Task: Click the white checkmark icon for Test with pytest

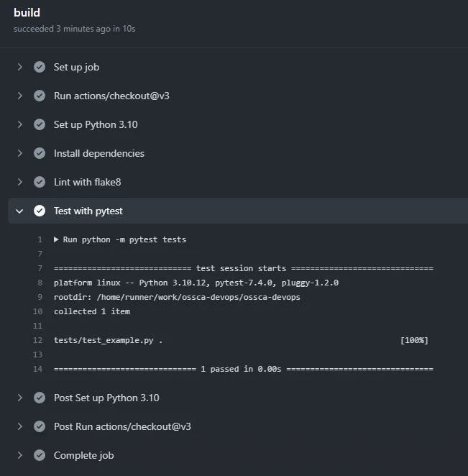Action: pyautogui.click(x=40, y=211)
